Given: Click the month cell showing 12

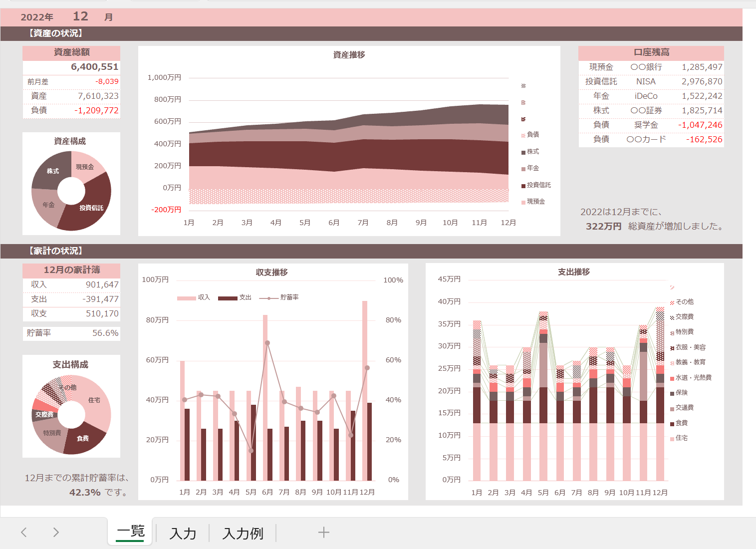Looking at the screenshot, I should 80,16.
